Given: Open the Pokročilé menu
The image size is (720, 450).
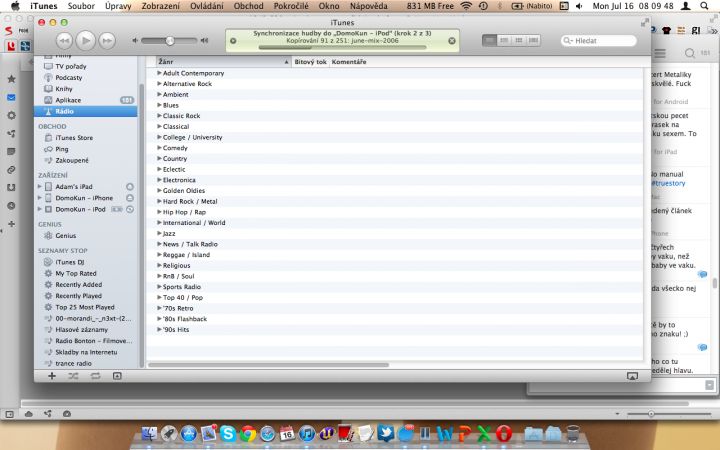Looking at the screenshot, I should pos(291,6).
